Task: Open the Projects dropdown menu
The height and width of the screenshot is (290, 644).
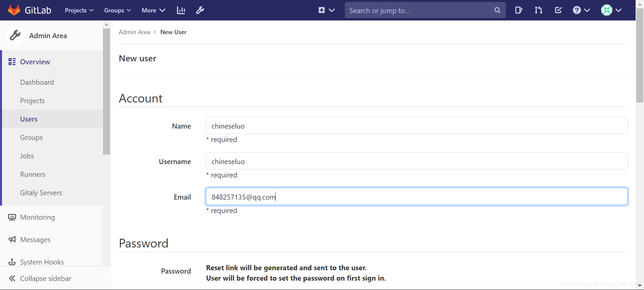Action: [x=79, y=10]
